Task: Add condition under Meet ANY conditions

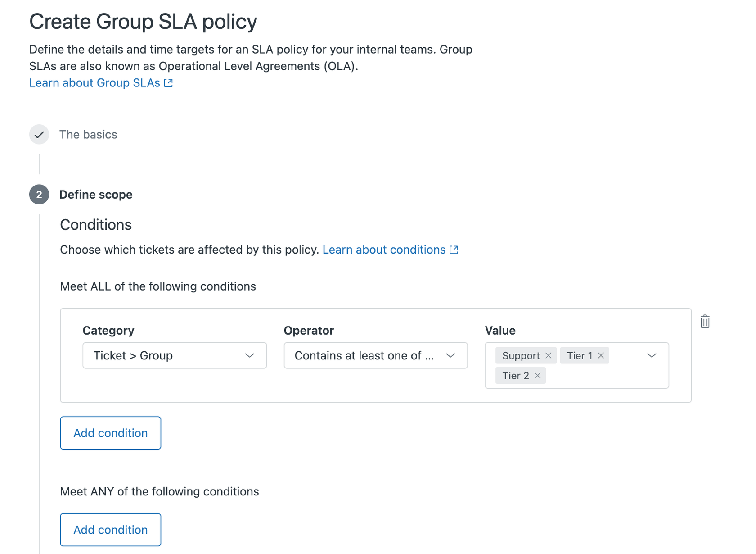Action: [110, 530]
